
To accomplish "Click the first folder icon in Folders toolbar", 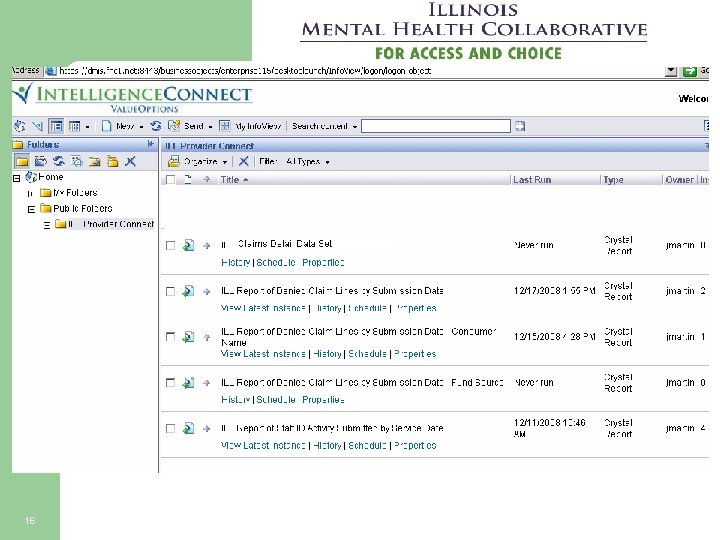I will click(22, 161).
